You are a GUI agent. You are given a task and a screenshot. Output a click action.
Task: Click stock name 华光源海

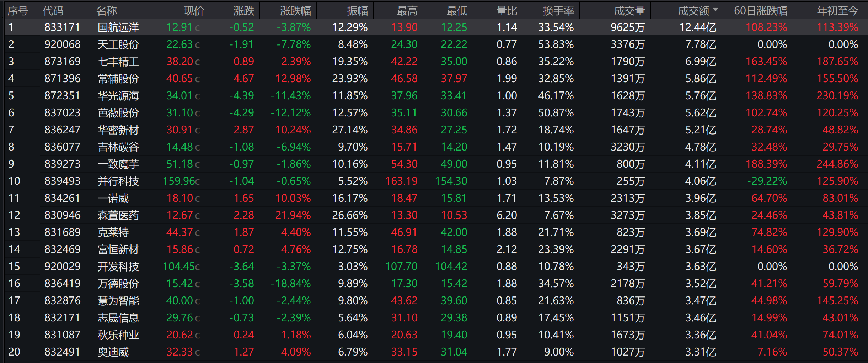(x=118, y=96)
